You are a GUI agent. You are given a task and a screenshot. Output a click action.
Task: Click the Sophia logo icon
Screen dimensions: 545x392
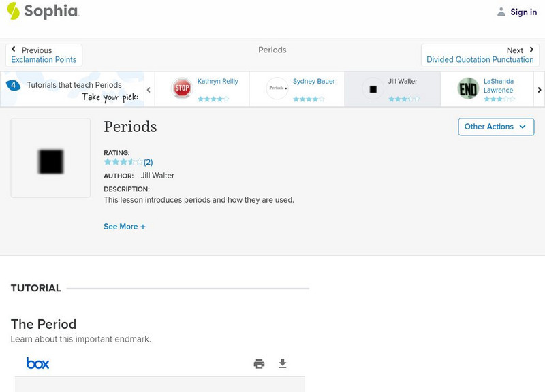pyautogui.click(x=14, y=11)
